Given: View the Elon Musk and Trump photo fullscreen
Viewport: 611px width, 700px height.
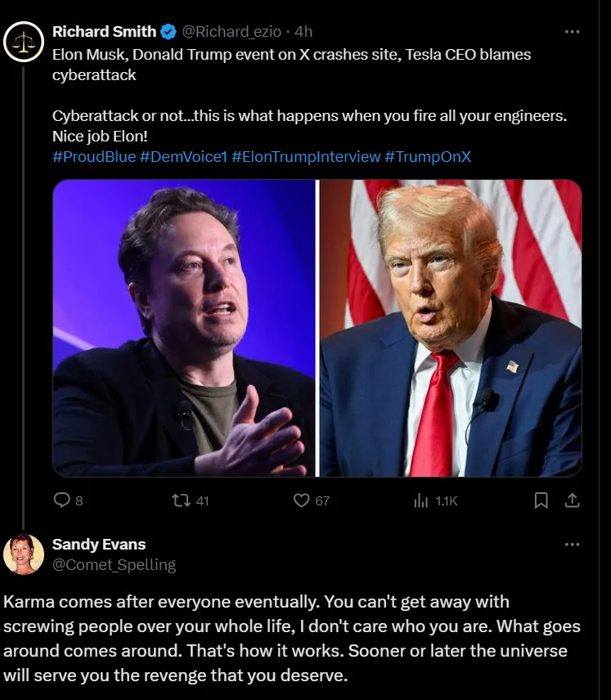Looking at the screenshot, I should (x=317, y=329).
